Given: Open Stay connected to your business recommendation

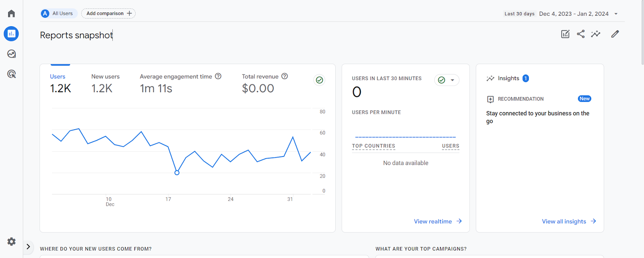Looking at the screenshot, I should [538, 117].
